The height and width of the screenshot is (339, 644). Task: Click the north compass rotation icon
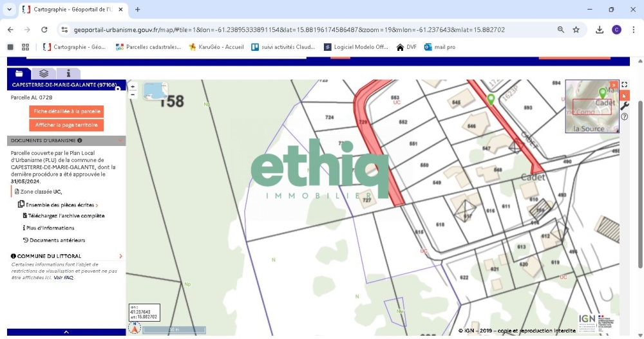click(135, 328)
